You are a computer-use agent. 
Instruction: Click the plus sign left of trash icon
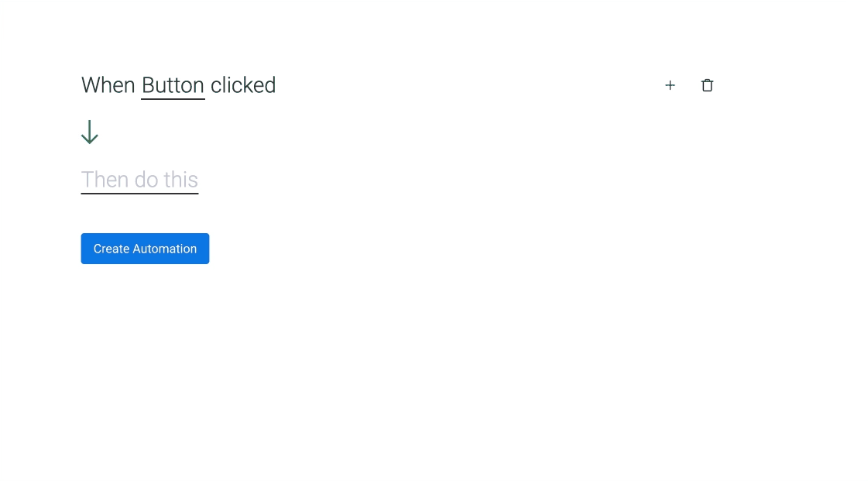670,85
